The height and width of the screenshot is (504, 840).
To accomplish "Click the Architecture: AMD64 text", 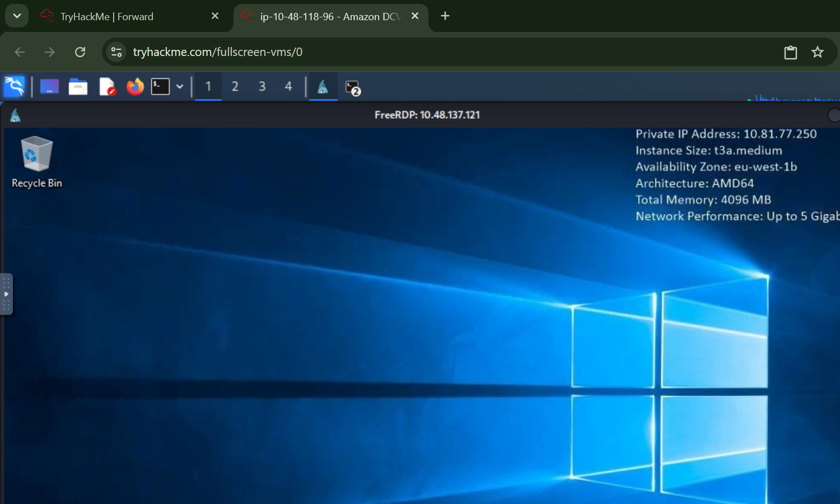I will [695, 183].
